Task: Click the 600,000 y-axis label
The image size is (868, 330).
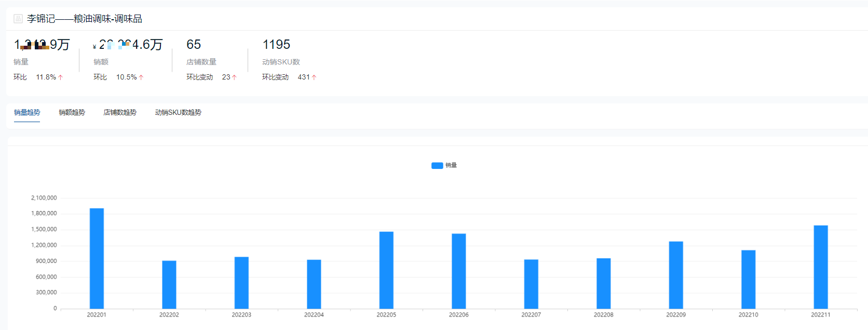Action: [46, 277]
